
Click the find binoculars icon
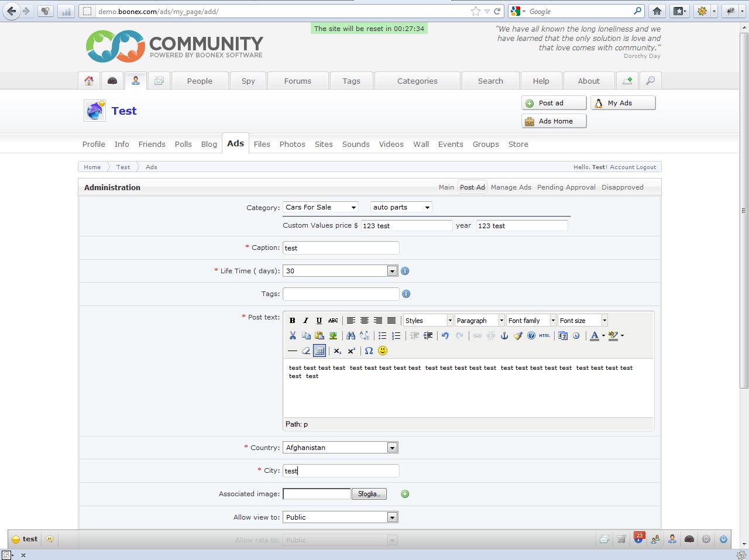(x=351, y=335)
